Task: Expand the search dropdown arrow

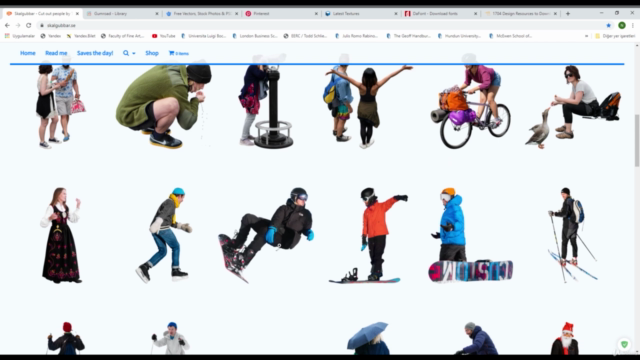Action: 134,53
